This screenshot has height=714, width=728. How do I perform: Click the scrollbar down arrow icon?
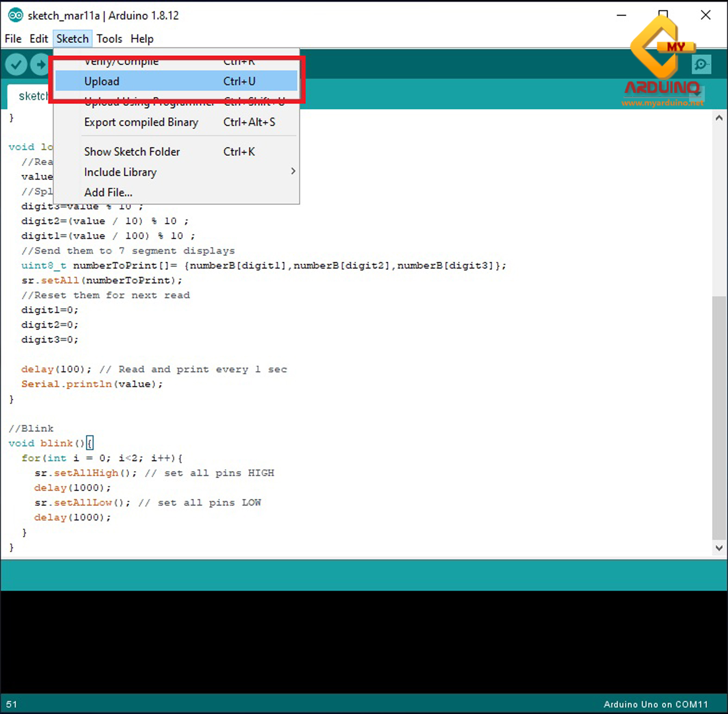[x=719, y=548]
